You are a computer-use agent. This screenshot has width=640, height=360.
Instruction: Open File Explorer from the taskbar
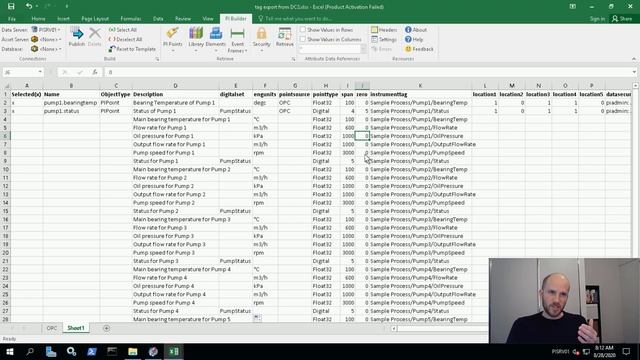(x=133, y=351)
